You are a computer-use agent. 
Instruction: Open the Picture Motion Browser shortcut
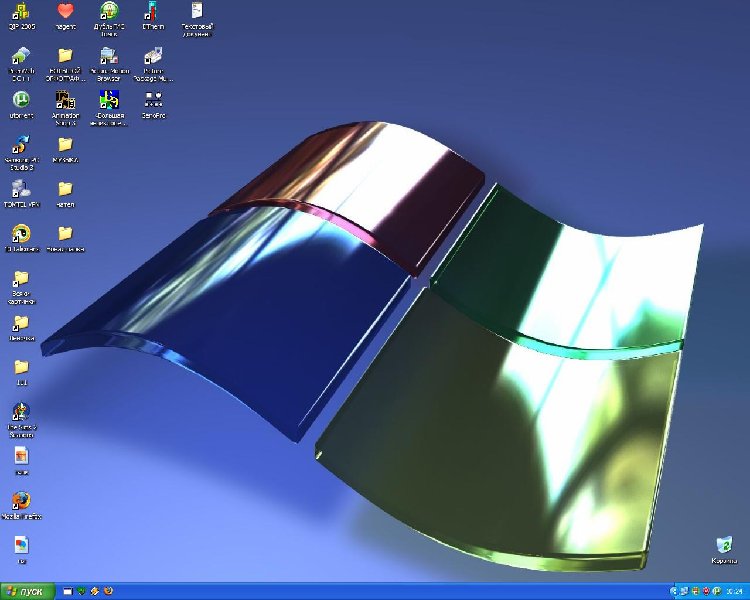(x=109, y=64)
